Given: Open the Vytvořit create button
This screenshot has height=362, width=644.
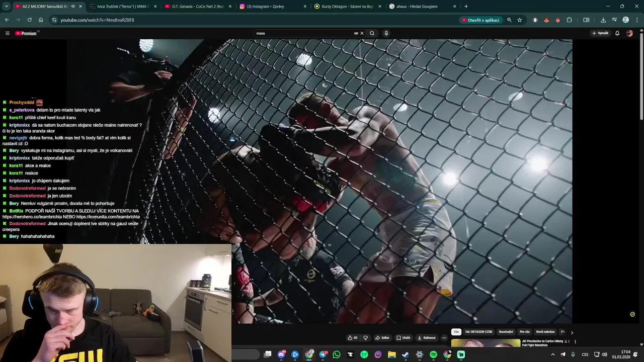Looking at the screenshot, I should click(600, 33).
